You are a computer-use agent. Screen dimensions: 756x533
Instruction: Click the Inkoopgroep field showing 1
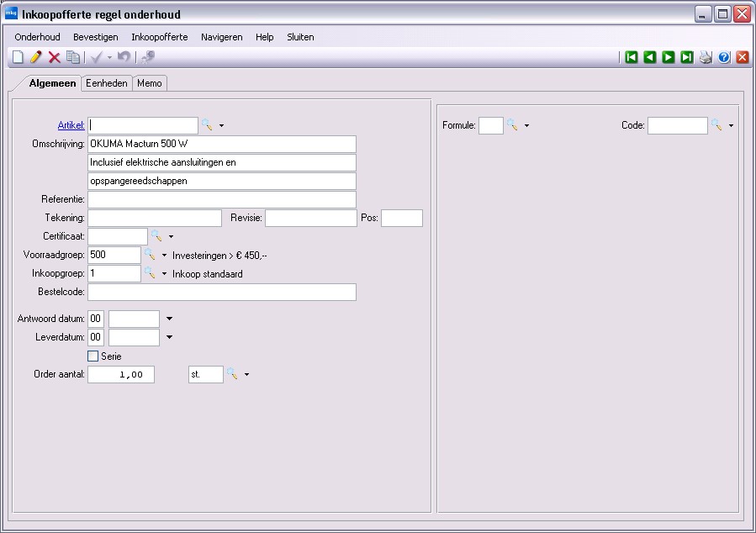(114, 273)
